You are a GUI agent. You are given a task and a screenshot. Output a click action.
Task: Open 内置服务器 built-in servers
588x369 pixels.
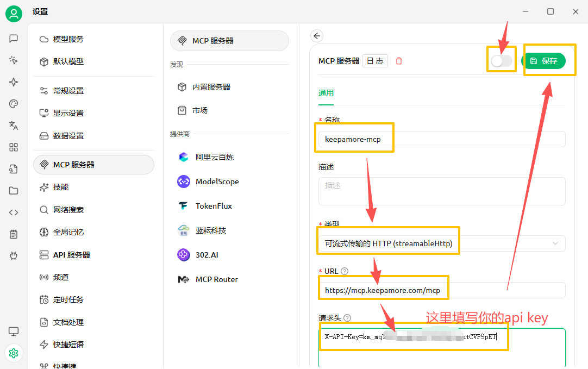229,87
